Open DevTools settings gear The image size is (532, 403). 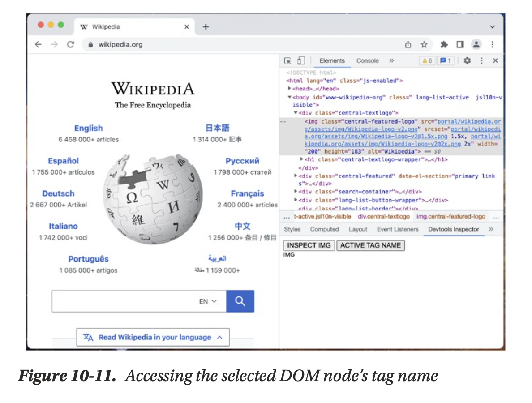pos(467,61)
